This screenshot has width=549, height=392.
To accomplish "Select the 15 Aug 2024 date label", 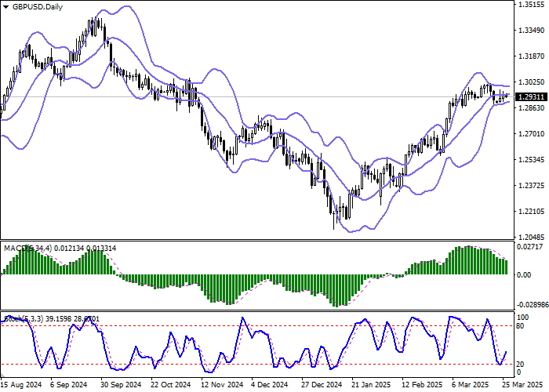I will point(21,385).
